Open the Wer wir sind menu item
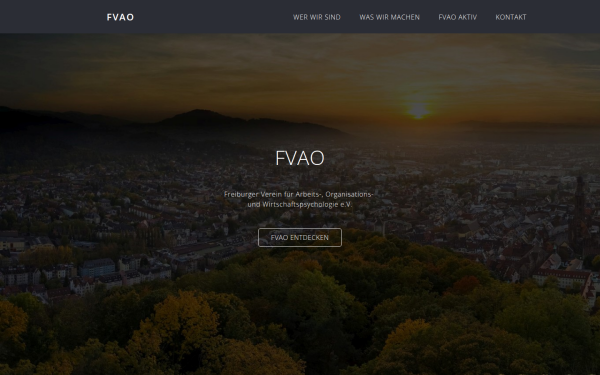Screen dimensions: 600x375 point(316,17)
